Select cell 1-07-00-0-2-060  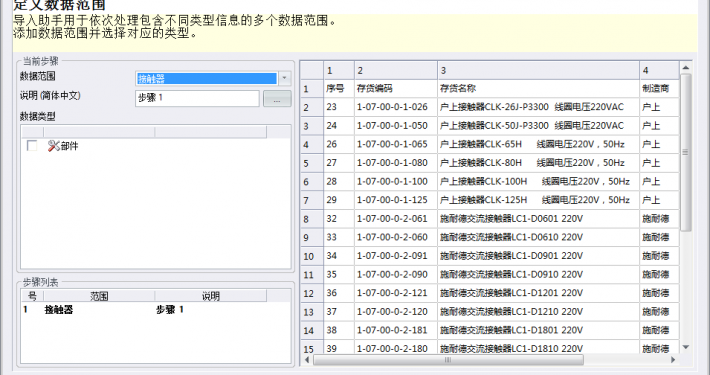(x=396, y=237)
